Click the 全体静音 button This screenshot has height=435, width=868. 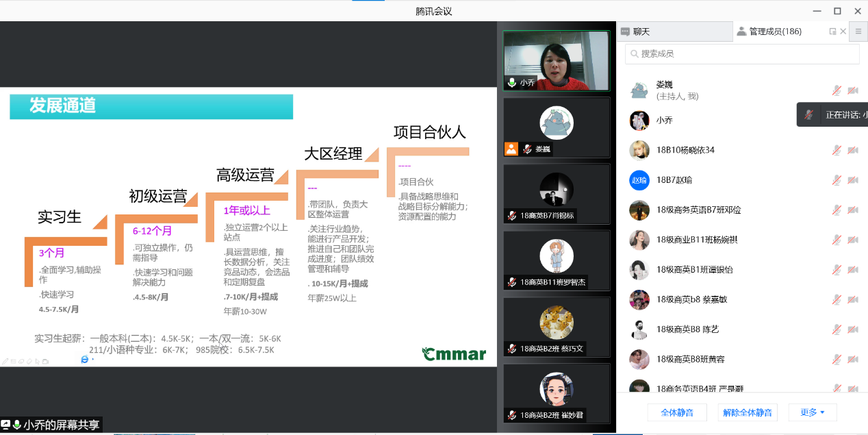pyautogui.click(x=677, y=412)
